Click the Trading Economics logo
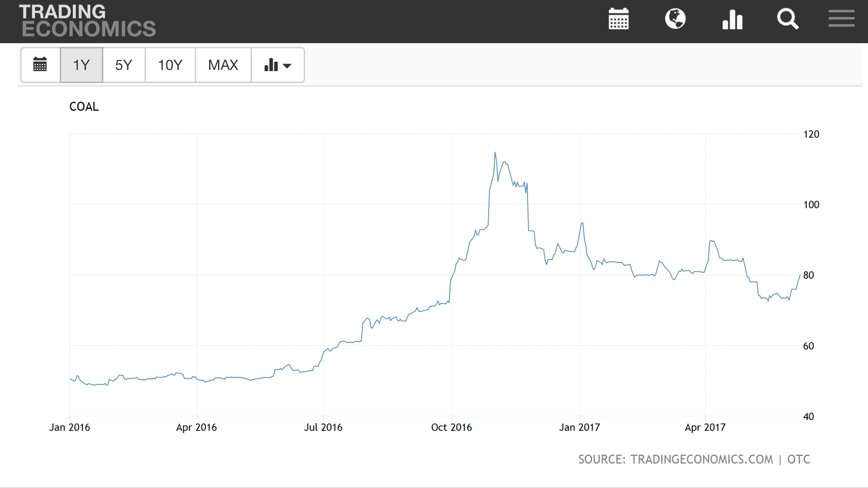The image size is (868, 488). click(87, 21)
